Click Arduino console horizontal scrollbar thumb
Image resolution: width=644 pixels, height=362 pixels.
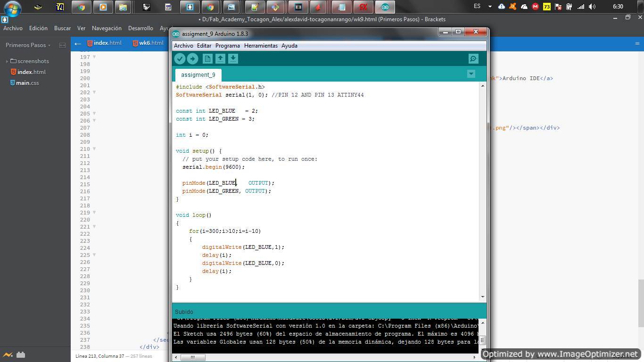193,357
